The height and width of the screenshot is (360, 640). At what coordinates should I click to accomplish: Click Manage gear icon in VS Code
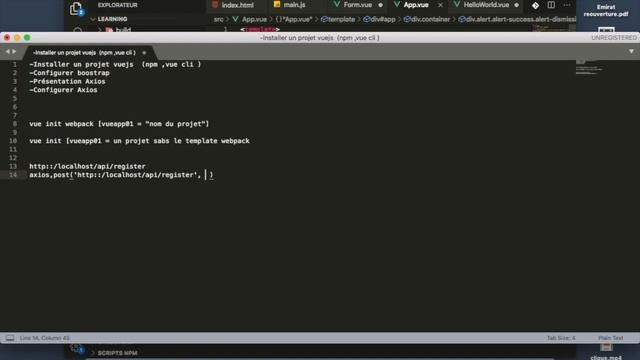(76, 348)
